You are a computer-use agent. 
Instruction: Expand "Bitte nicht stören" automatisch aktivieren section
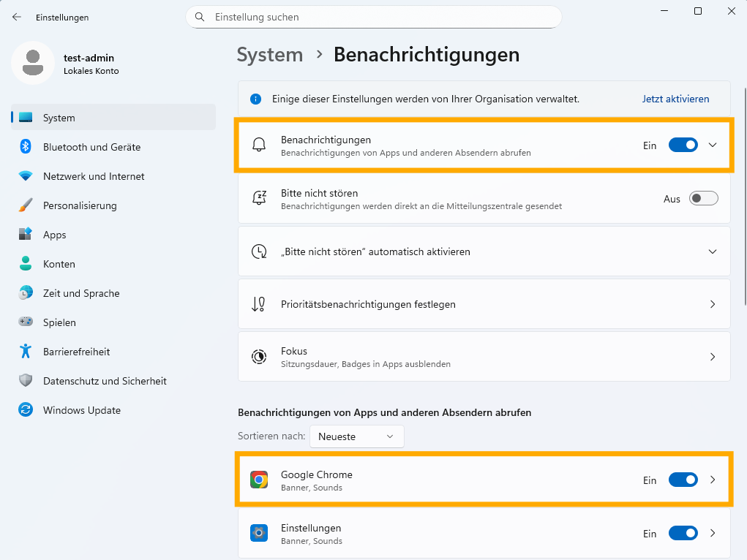[713, 251]
